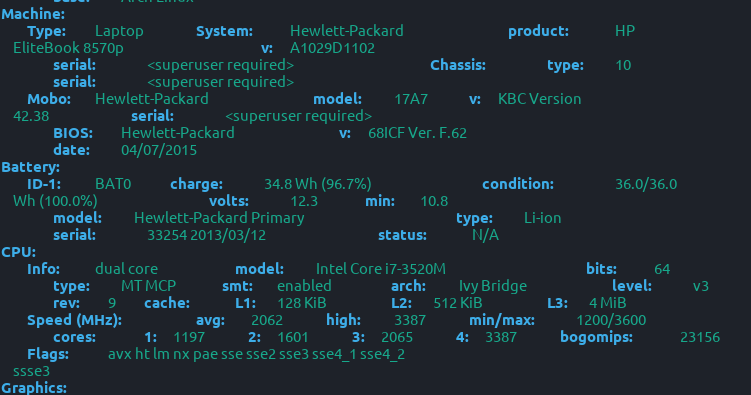Click the Battery section heading
The image size is (751, 395).
(31, 167)
